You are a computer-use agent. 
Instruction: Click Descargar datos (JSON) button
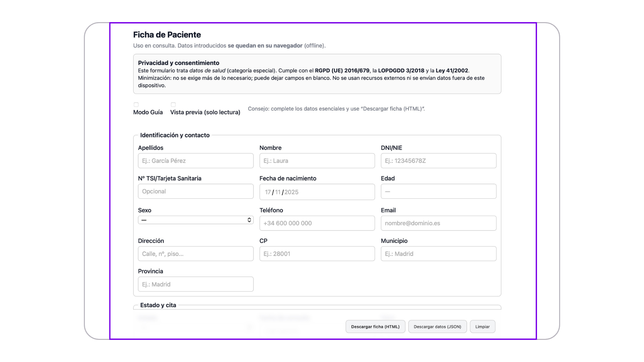pyautogui.click(x=437, y=326)
